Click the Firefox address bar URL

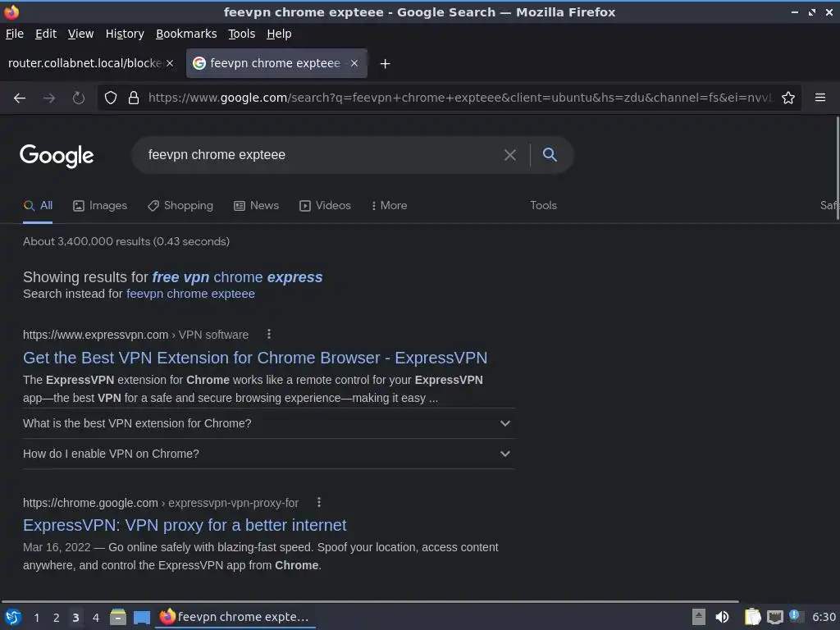point(459,98)
